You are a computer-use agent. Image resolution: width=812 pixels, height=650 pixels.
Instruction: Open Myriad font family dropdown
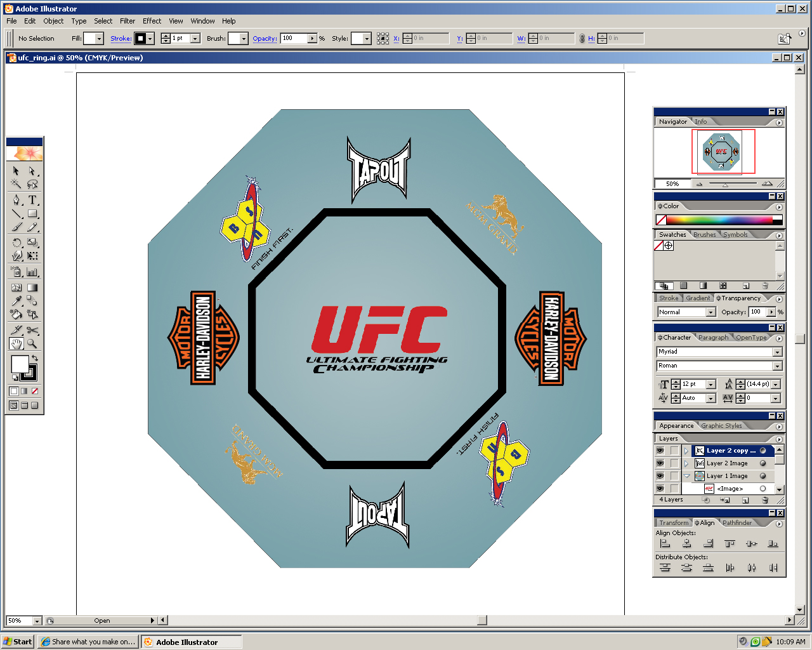click(x=777, y=352)
